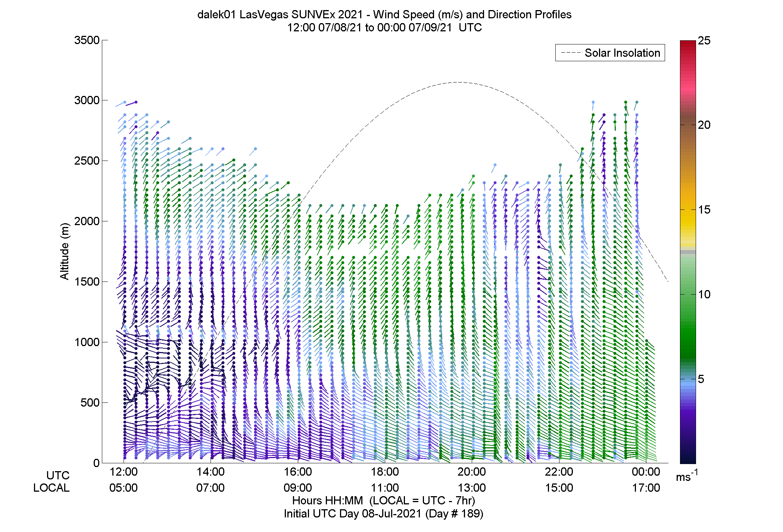Click the Solar Insolation legend entry
The image size is (783, 532).
(610, 53)
